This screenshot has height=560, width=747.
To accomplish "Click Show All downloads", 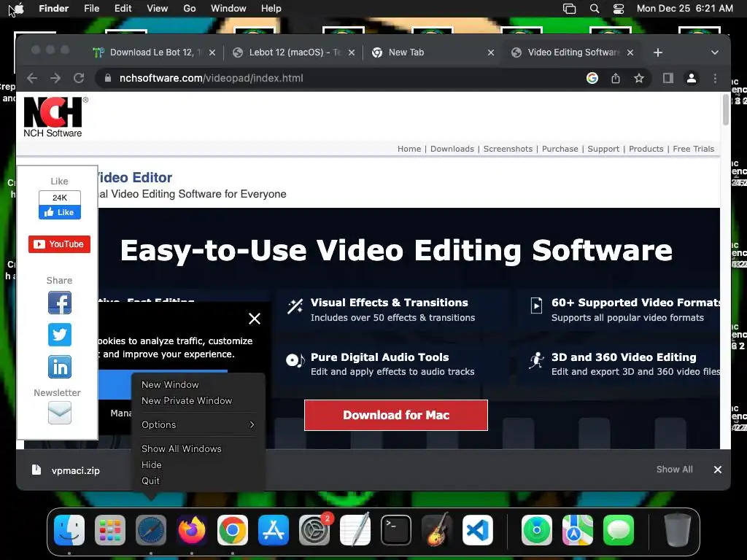I will 674,470.
